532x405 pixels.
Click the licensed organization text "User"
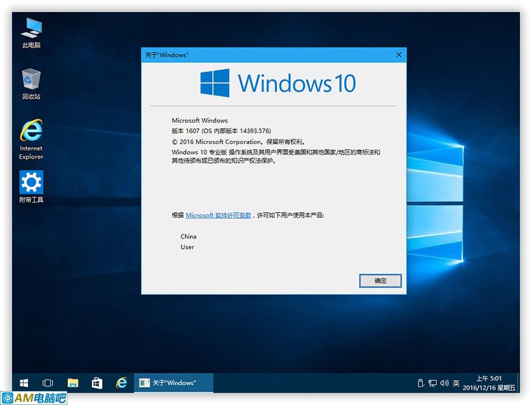pos(187,247)
